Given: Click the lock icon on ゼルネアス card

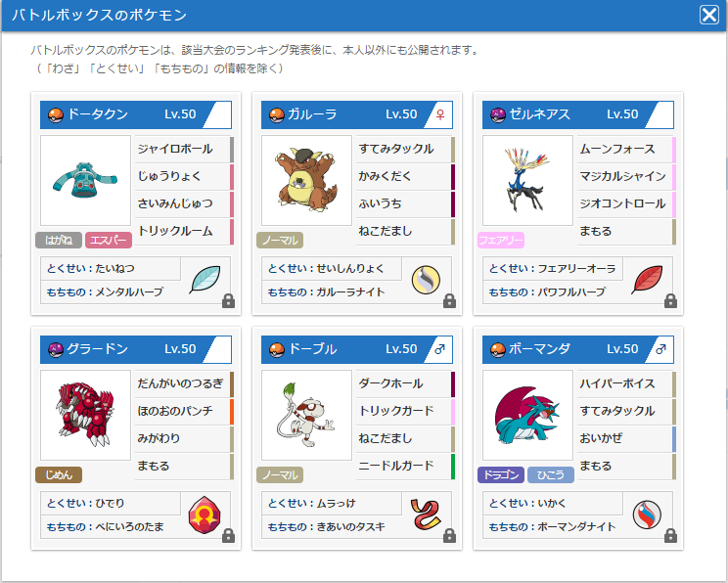Looking at the screenshot, I should click(670, 300).
